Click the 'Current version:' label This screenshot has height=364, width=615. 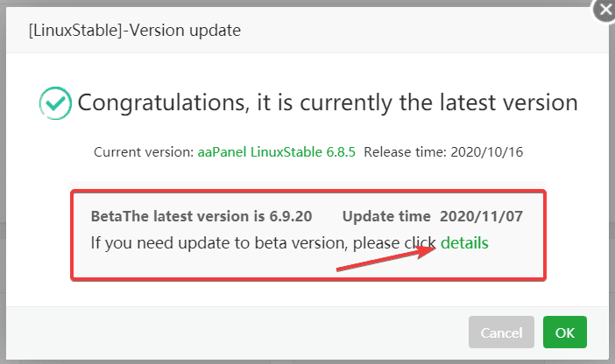point(145,152)
